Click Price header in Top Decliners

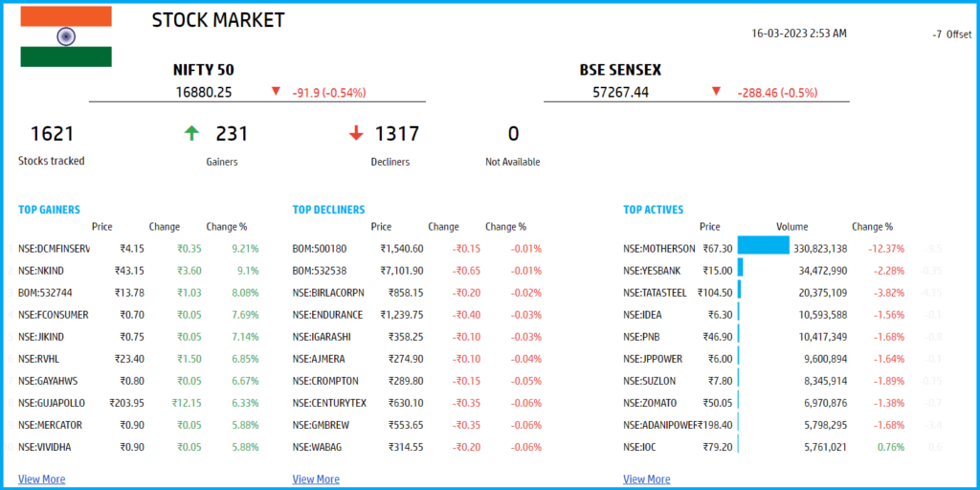(381, 227)
